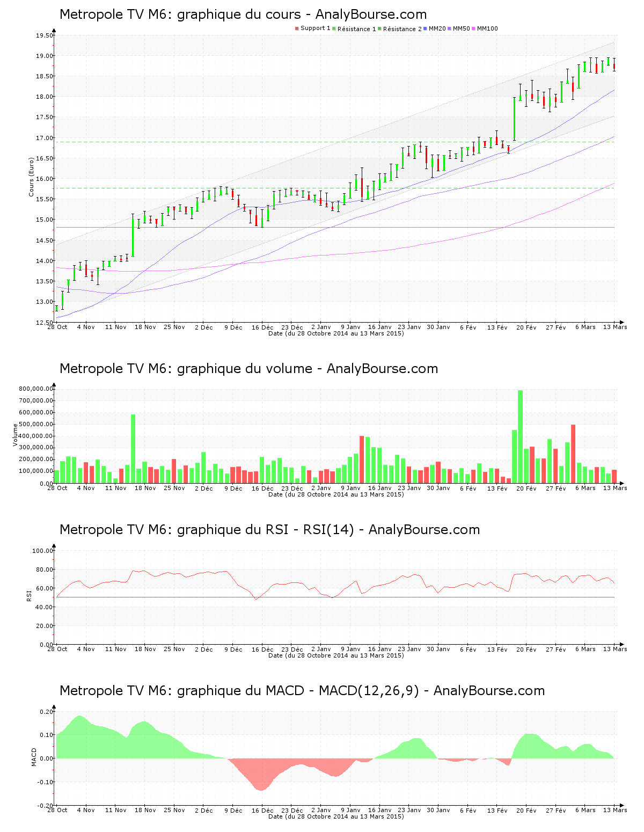Select the MM100 legend label
Image resolution: width=644 pixels, height=832 pixels.
point(487,28)
